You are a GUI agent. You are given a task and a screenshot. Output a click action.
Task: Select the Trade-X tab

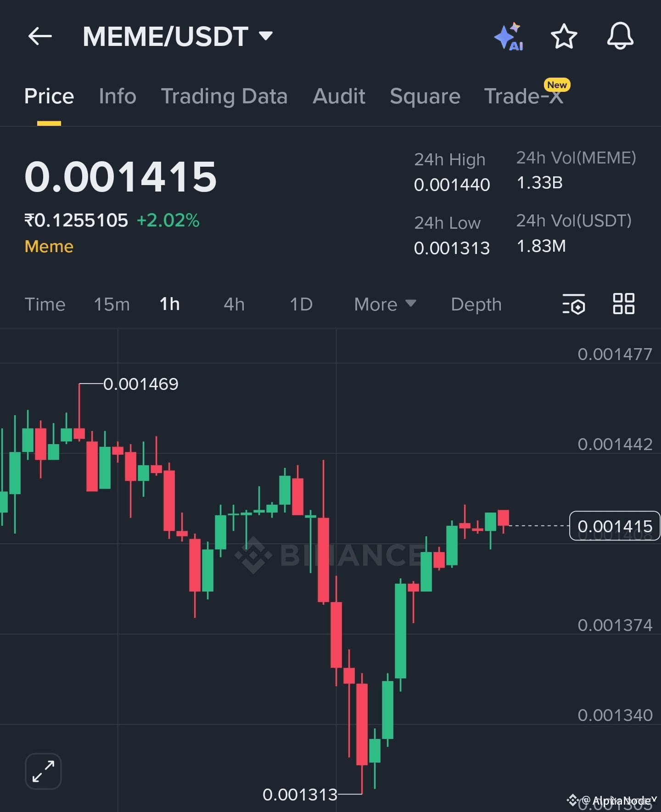[524, 96]
